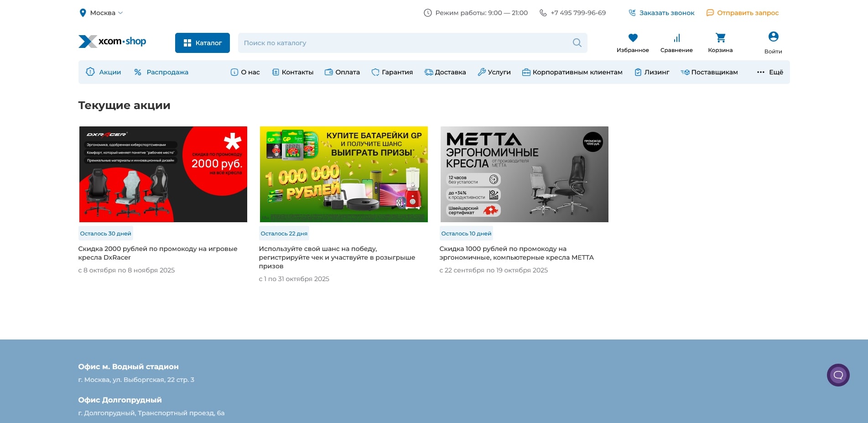This screenshot has height=423, width=868.
Task: Go to the Акции section
Action: (x=104, y=72)
